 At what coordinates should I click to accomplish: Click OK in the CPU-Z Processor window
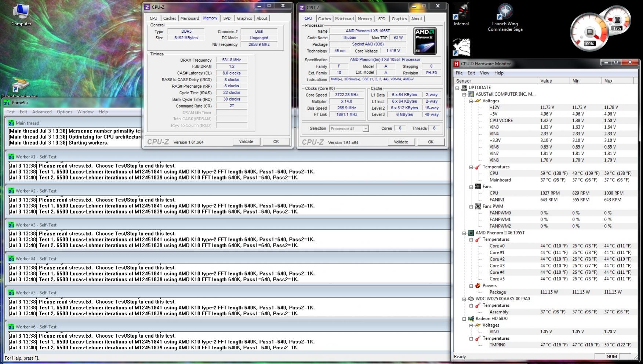[431, 142]
